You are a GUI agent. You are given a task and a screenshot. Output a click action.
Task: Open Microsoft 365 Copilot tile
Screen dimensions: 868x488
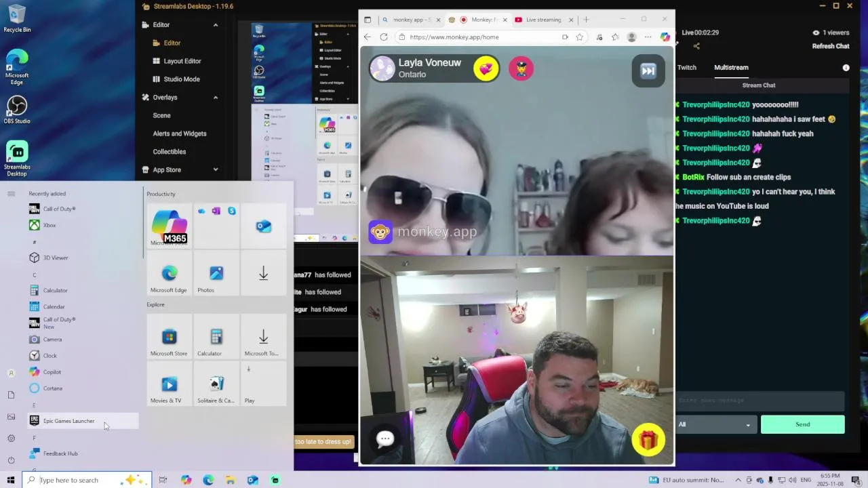(x=169, y=226)
